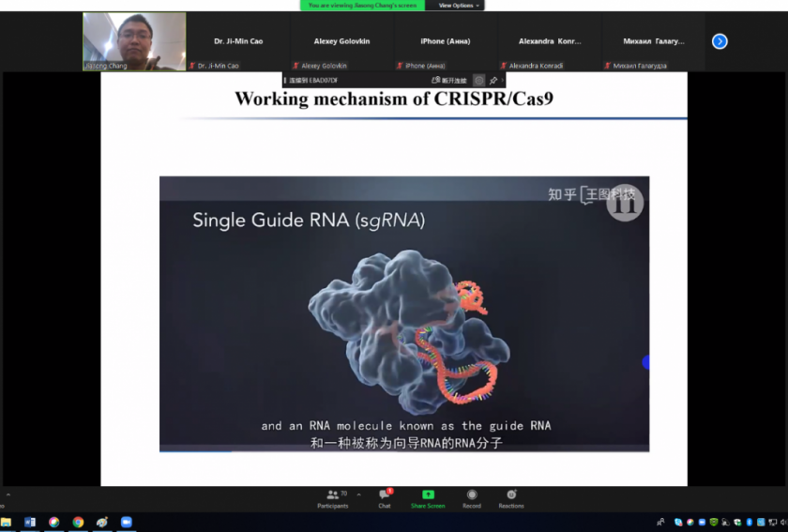Click the round settings icon on connection bar
The image size is (788, 532).
pyautogui.click(x=478, y=81)
